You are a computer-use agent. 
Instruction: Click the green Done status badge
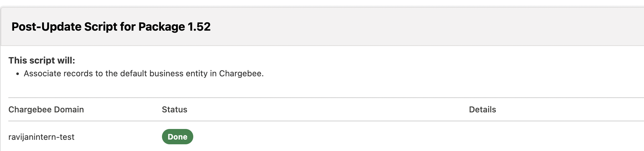click(x=177, y=137)
